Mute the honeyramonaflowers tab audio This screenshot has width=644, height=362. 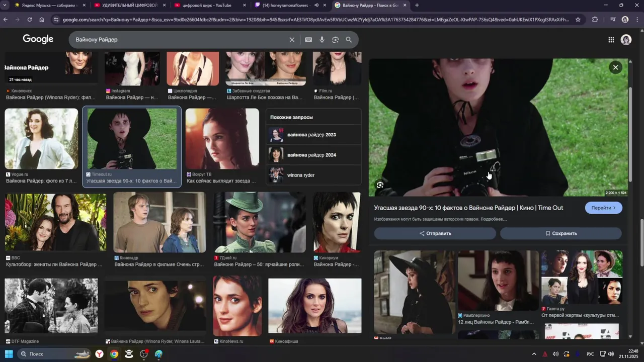click(316, 6)
